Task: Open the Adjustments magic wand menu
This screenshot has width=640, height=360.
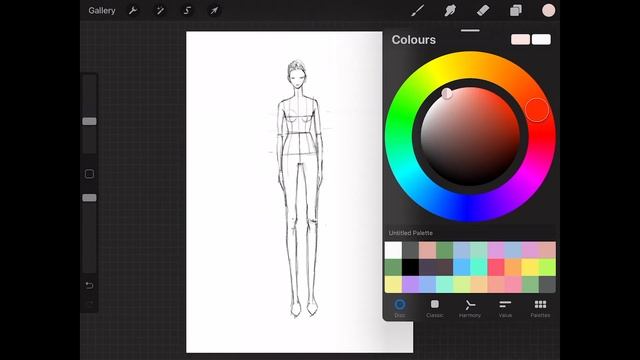Action: 160,11
